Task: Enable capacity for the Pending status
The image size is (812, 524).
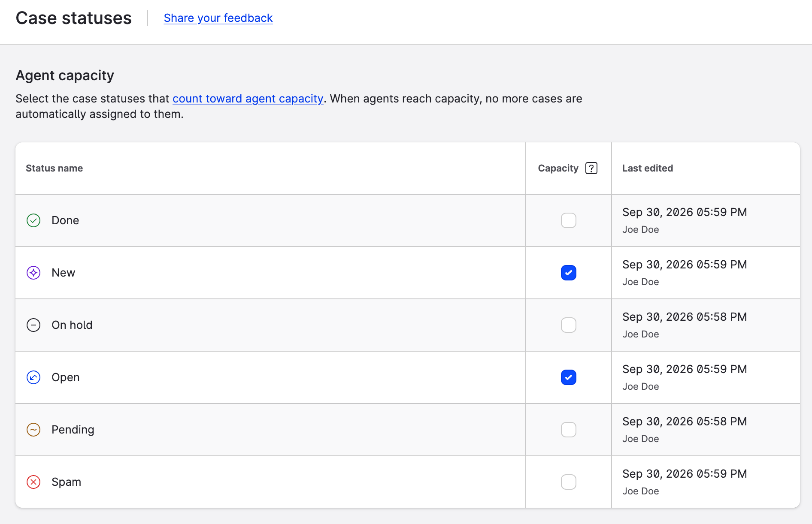Action: [x=569, y=430]
